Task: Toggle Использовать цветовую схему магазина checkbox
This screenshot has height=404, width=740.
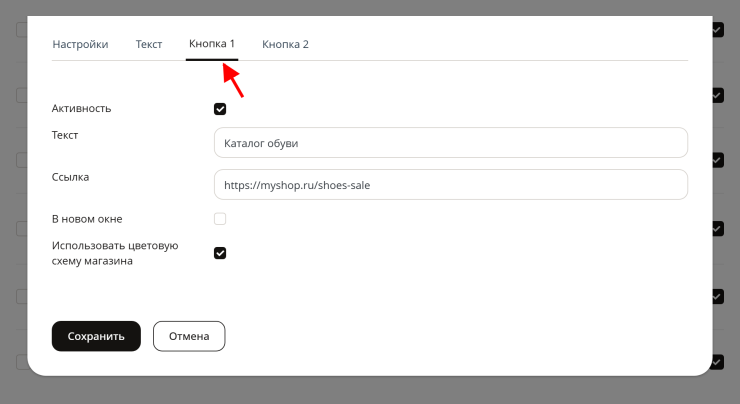Action: click(x=220, y=253)
